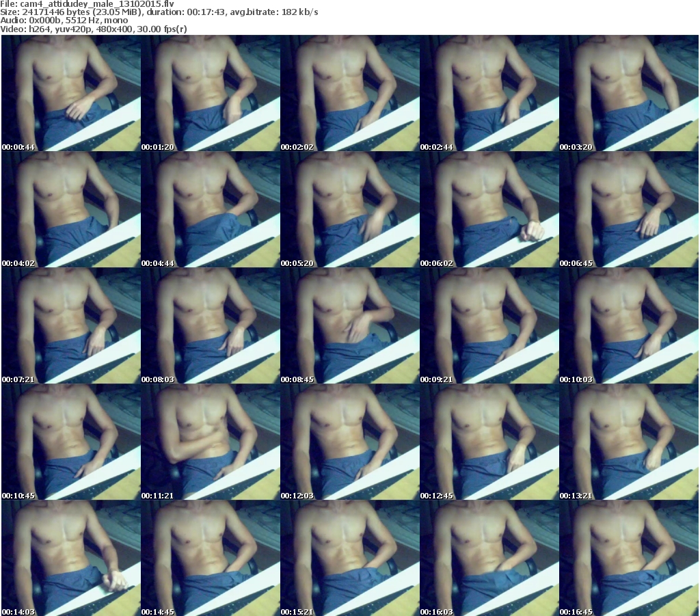Select the 00:03:20 frame thumbnail
The width and height of the screenshot is (700, 616).
coord(629,93)
